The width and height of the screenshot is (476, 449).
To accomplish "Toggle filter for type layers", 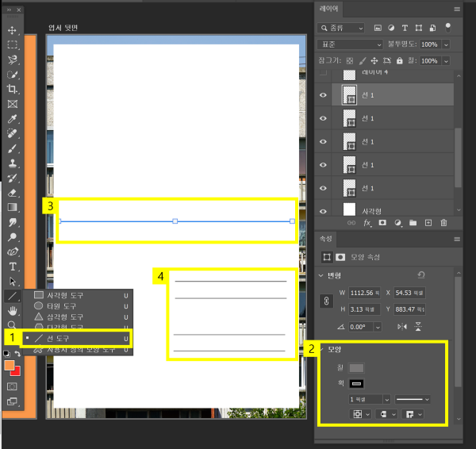I will click(x=405, y=28).
